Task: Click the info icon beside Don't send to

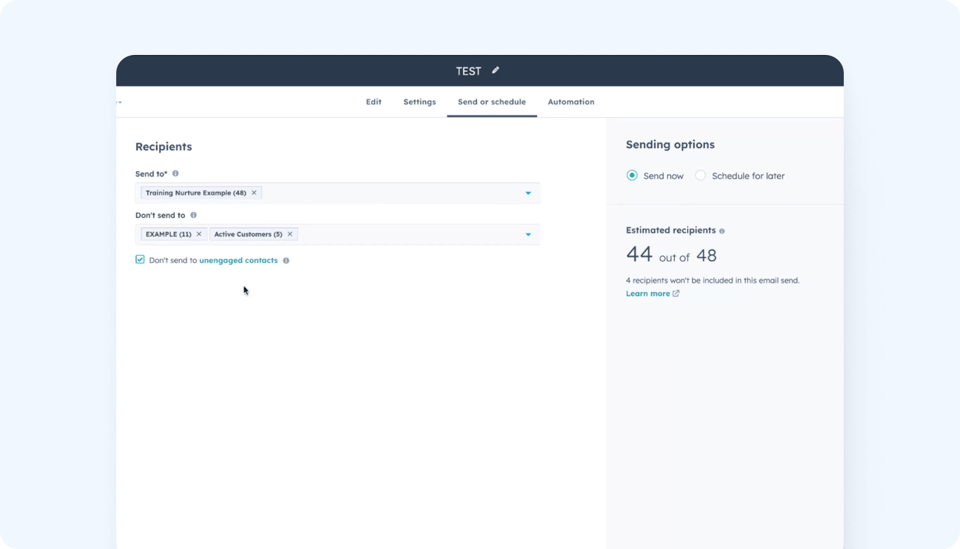Action: [193, 215]
